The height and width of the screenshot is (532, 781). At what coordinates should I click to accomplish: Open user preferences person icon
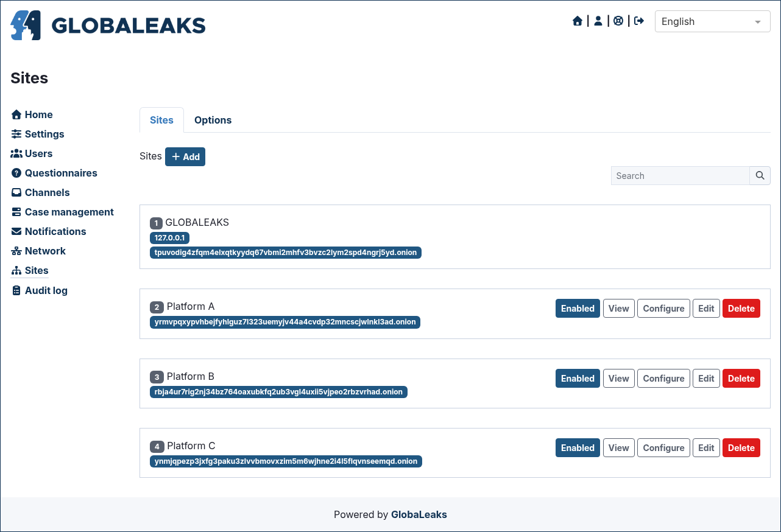click(x=598, y=21)
